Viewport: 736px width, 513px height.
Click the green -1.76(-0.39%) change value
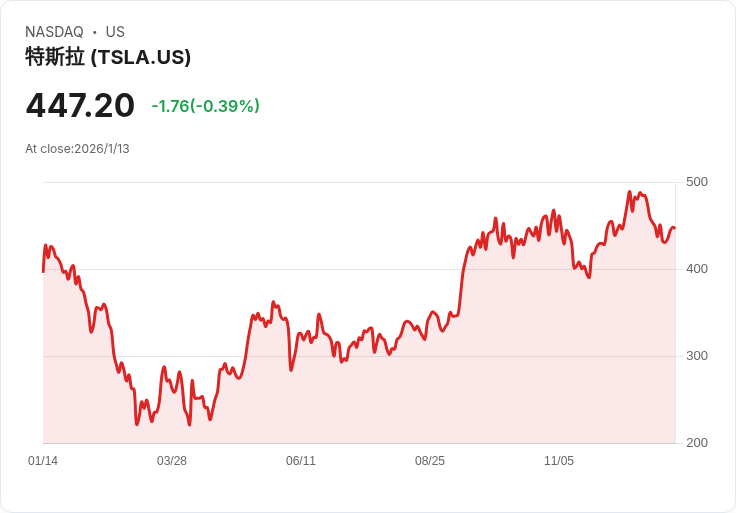point(205,106)
